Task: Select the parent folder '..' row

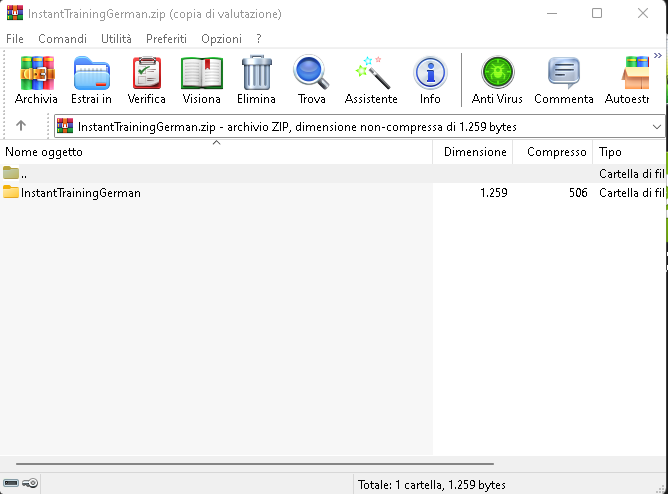Action: pos(332,174)
